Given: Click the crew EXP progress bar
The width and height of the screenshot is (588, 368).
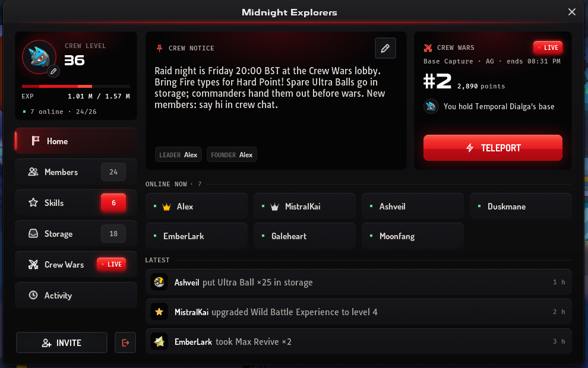Looking at the screenshot, I should [x=76, y=86].
